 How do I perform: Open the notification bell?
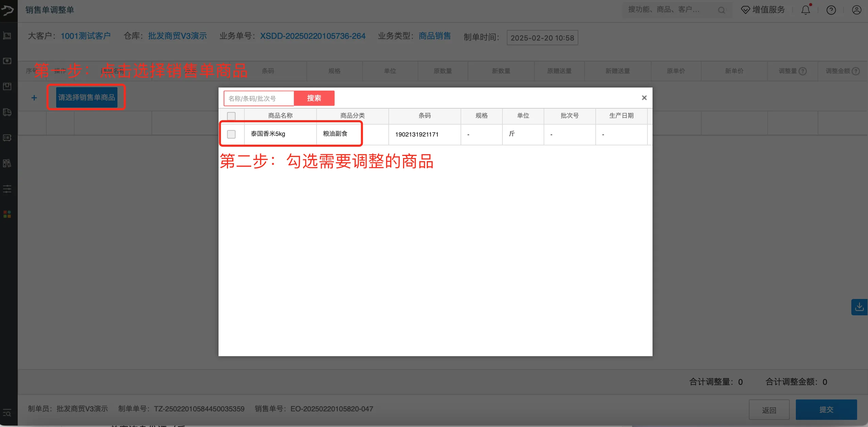805,10
